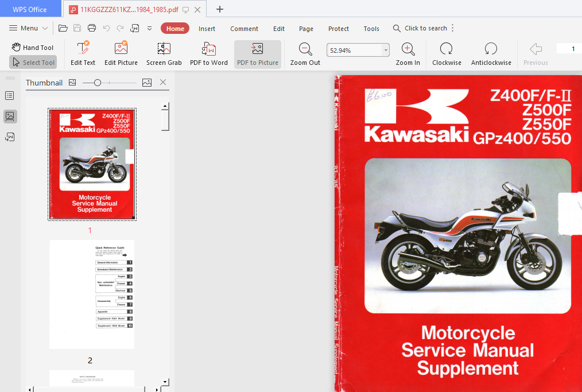Screen dimensions: 582x392
Task: Click the Undo arrow icon
Action: [106, 28]
